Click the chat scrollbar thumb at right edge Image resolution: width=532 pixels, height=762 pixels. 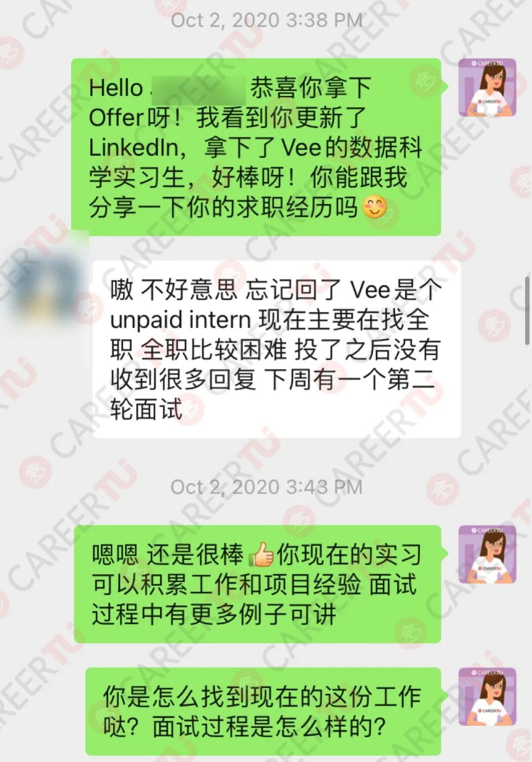527,311
